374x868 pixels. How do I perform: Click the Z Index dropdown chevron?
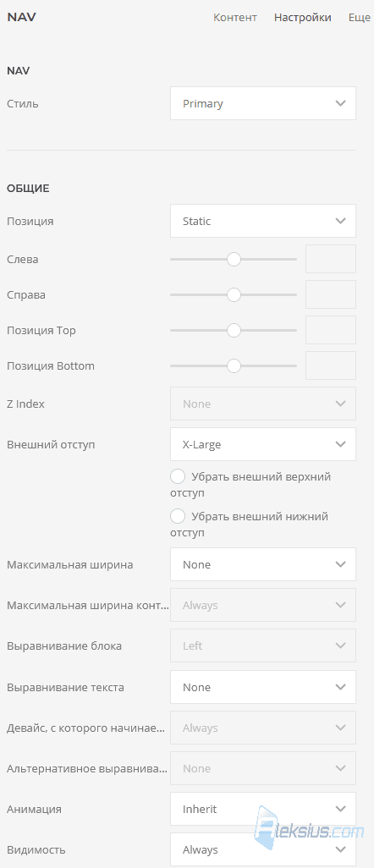(341, 404)
